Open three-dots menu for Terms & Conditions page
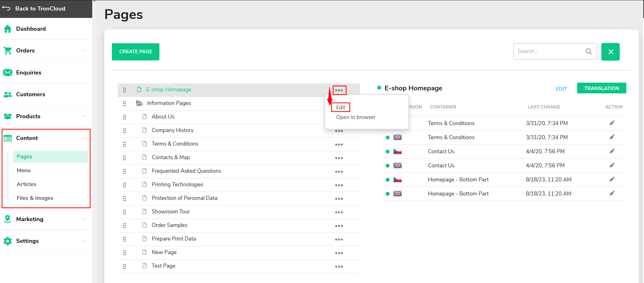 (x=339, y=145)
